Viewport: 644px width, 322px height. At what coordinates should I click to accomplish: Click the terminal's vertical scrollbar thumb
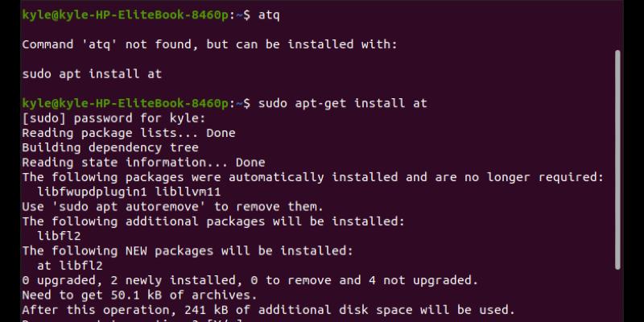pos(617,159)
